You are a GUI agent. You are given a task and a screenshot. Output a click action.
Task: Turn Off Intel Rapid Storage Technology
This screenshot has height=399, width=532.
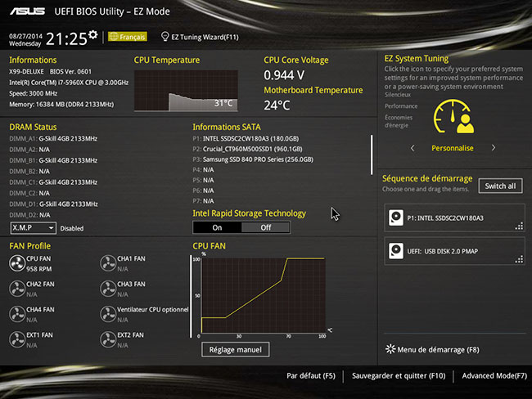pyautogui.click(x=265, y=227)
